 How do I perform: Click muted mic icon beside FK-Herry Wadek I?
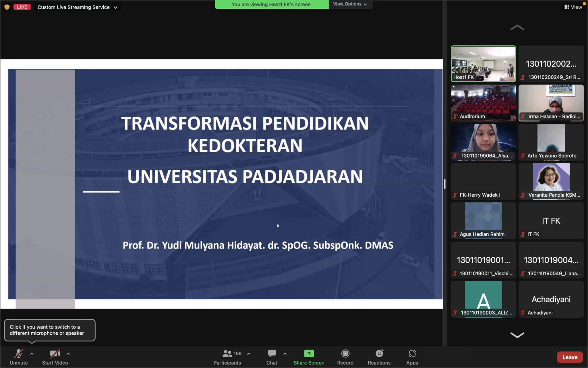[455, 195]
